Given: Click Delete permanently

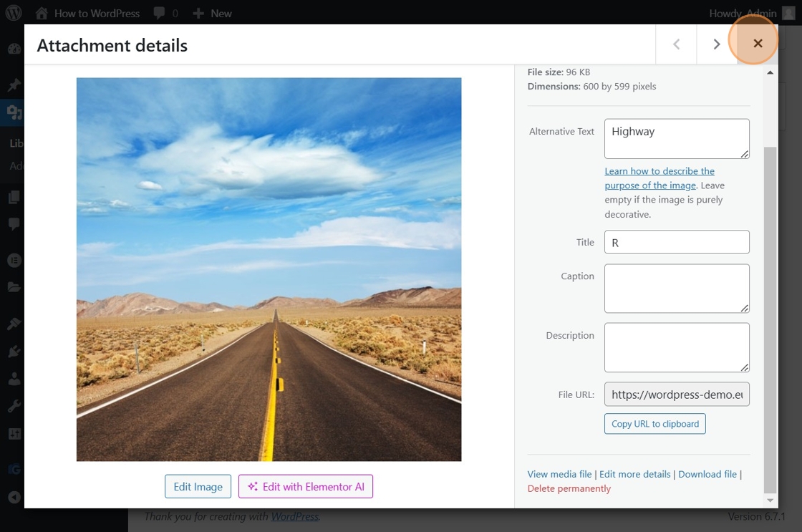Looking at the screenshot, I should click(x=569, y=488).
